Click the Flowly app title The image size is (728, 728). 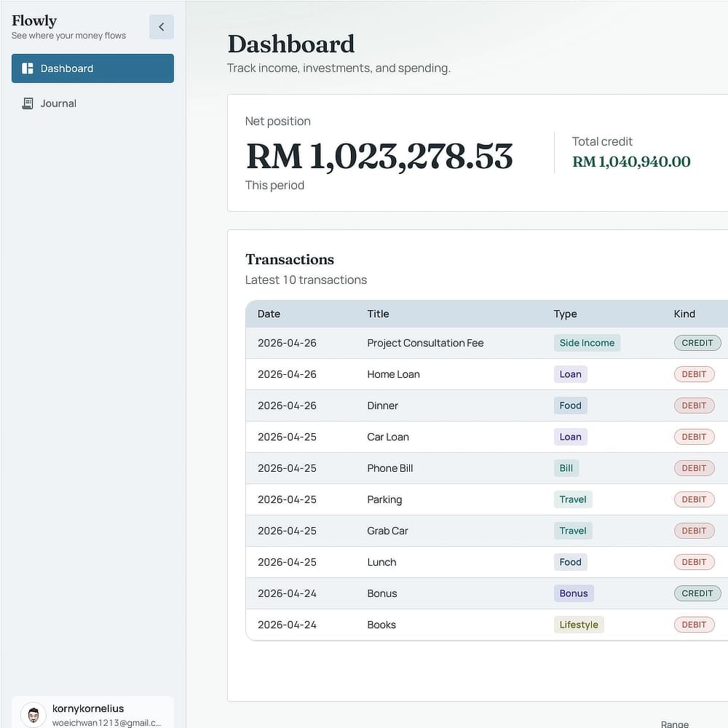pyautogui.click(x=34, y=20)
